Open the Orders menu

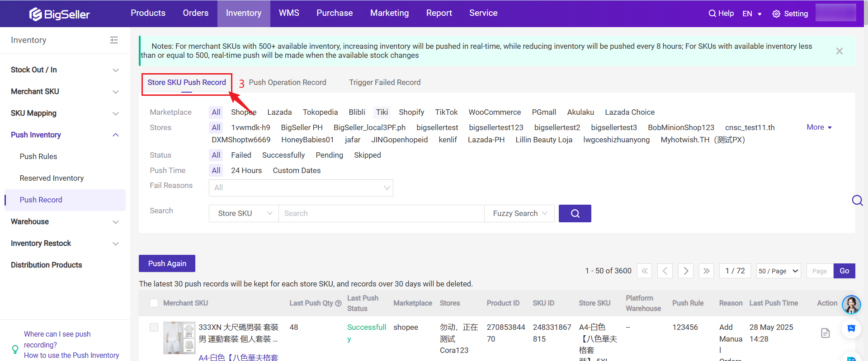click(196, 13)
